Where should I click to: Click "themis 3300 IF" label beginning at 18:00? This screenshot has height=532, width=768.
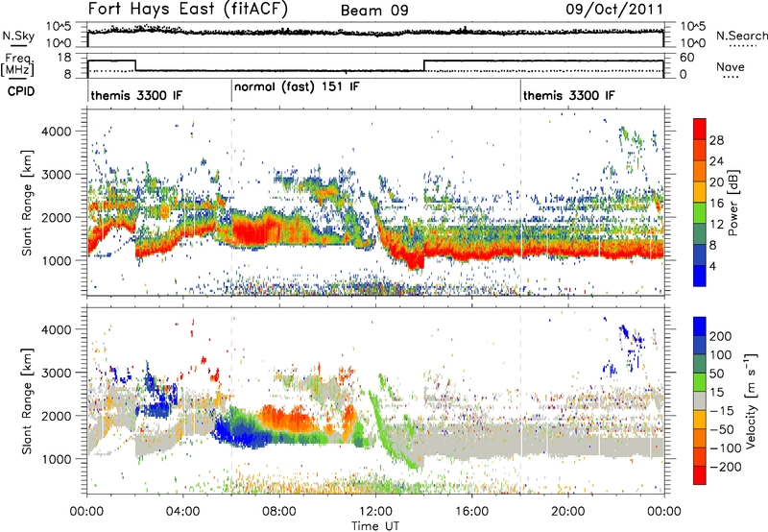pyautogui.click(x=568, y=95)
